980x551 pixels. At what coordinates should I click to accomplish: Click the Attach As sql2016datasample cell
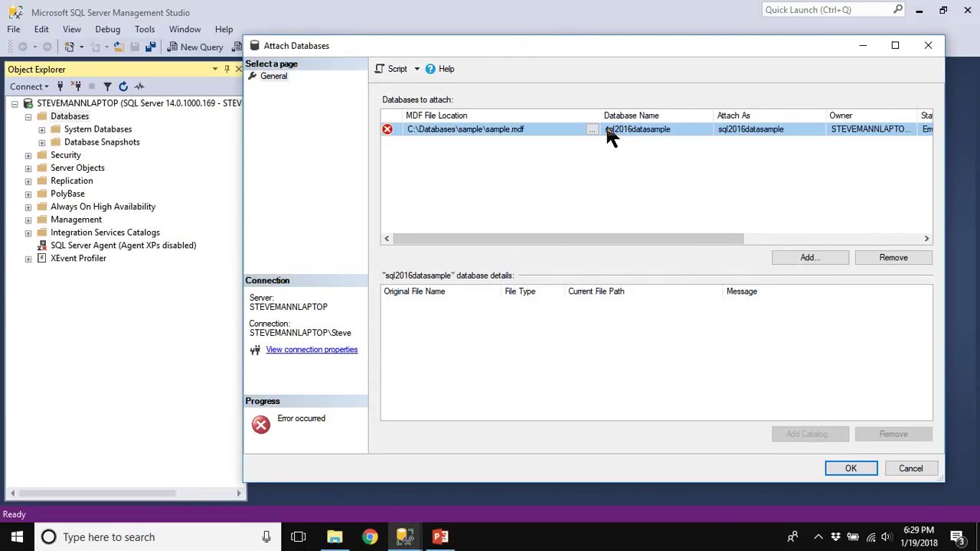pyautogui.click(x=771, y=129)
